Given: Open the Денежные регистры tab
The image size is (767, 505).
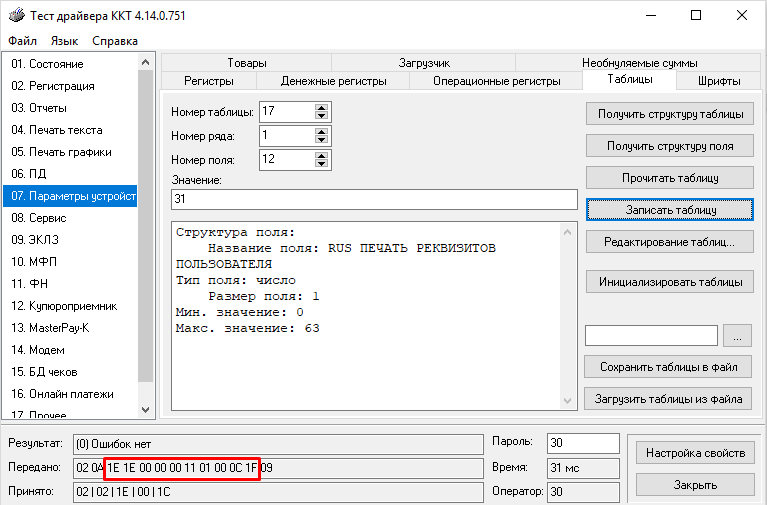Looking at the screenshot, I should tap(332, 80).
